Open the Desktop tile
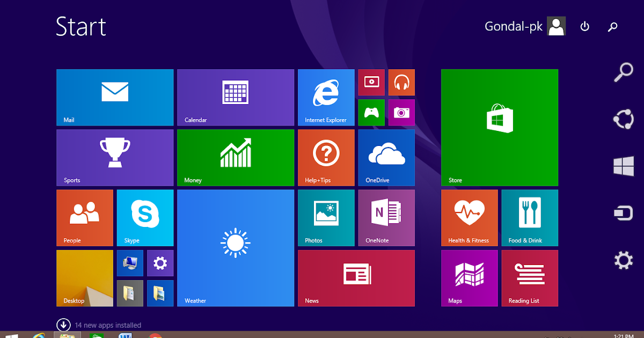The image size is (644, 338). 85,278
